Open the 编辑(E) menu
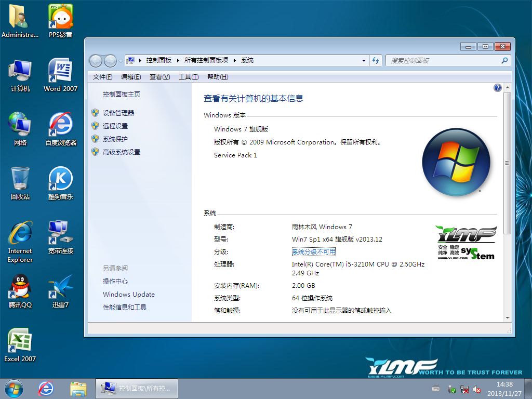The height and width of the screenshot is (399, 532). 131,77
